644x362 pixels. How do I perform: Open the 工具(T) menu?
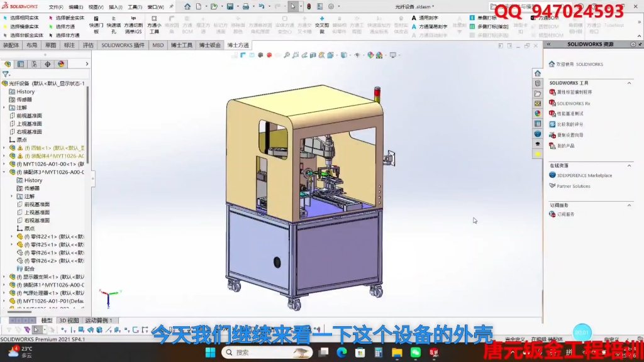pyautogui.click(x=135, y=7)
